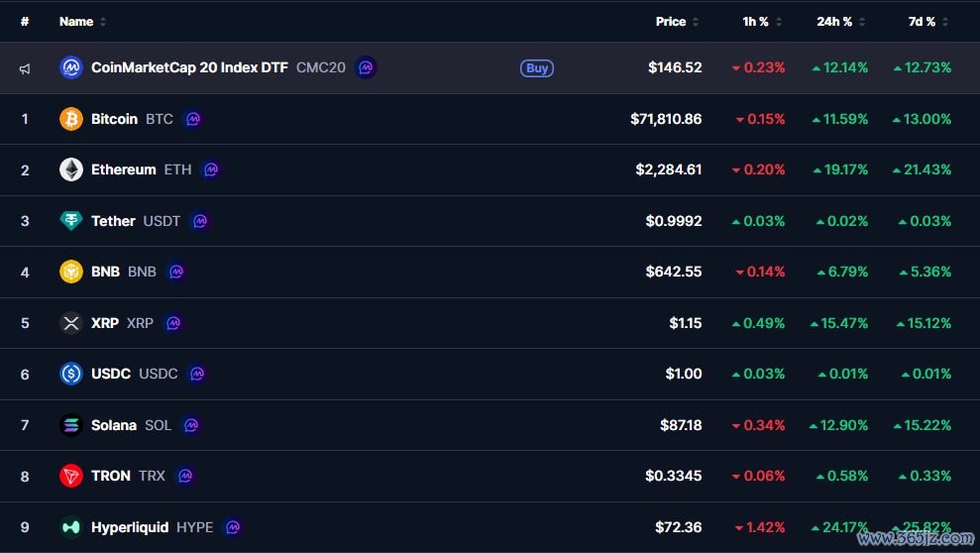Image resolution: width=980 pixels, height=553 pixels.
Task: Sort the table by 1h % column
Action: pyautogui.click(x=762, y=22)
